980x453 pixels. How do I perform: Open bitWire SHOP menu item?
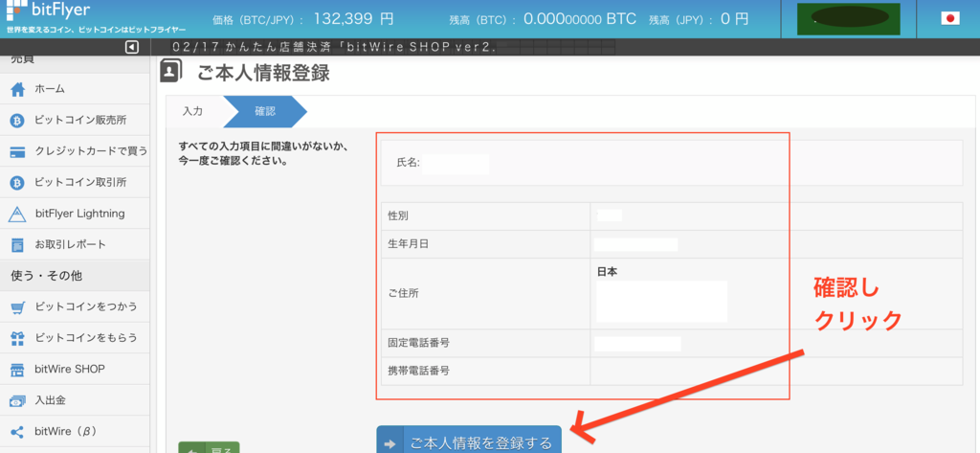point(75,369)
